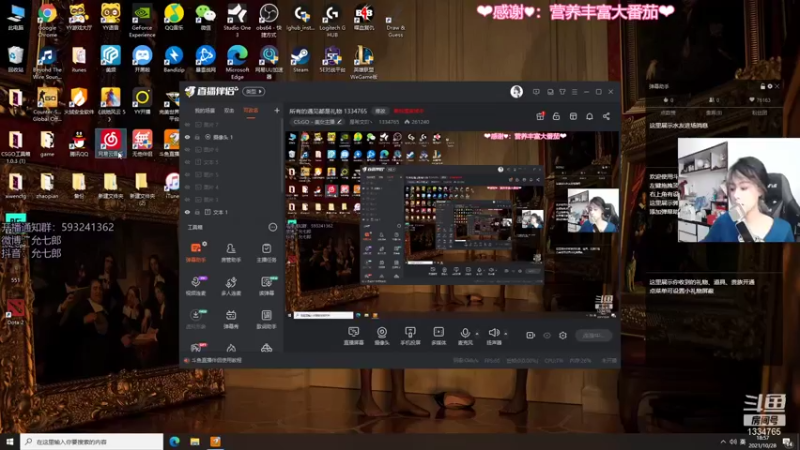Open the layout icon beside the bell

click(x=573, y=116)
